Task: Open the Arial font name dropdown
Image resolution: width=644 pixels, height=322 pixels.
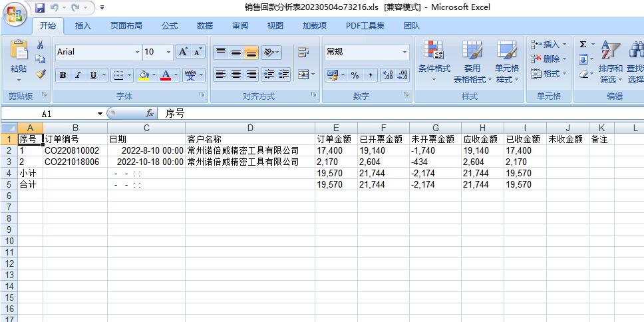Action: 138,52
